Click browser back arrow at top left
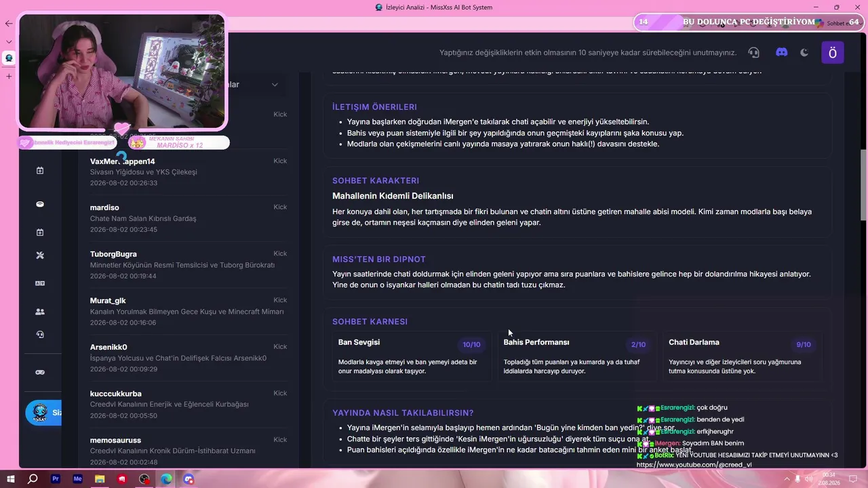This screenshot has height=488, width=868. pos(9,23)
